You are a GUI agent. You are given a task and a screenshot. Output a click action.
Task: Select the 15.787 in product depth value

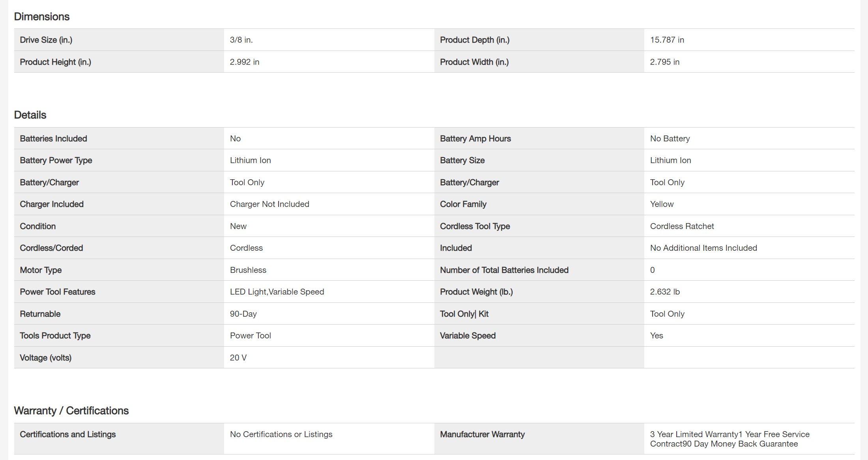tap(667, 40)
